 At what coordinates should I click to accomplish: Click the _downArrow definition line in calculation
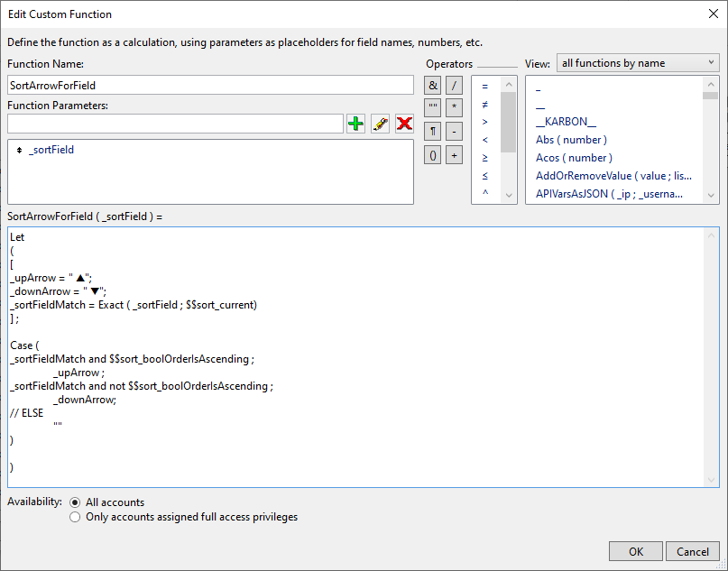59,291
